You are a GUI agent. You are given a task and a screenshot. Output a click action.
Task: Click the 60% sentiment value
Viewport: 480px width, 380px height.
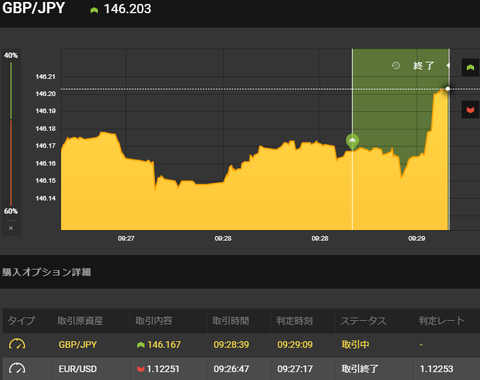coord(11,211)
